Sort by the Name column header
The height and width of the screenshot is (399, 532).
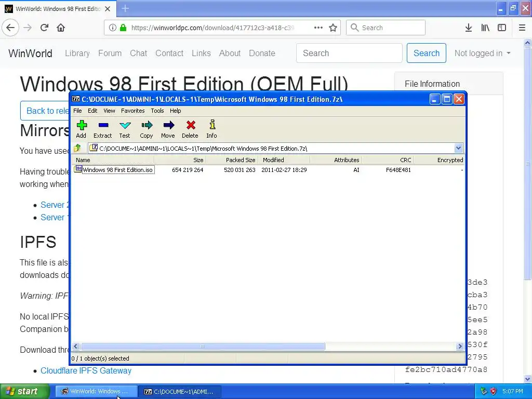tap(113, 160)
